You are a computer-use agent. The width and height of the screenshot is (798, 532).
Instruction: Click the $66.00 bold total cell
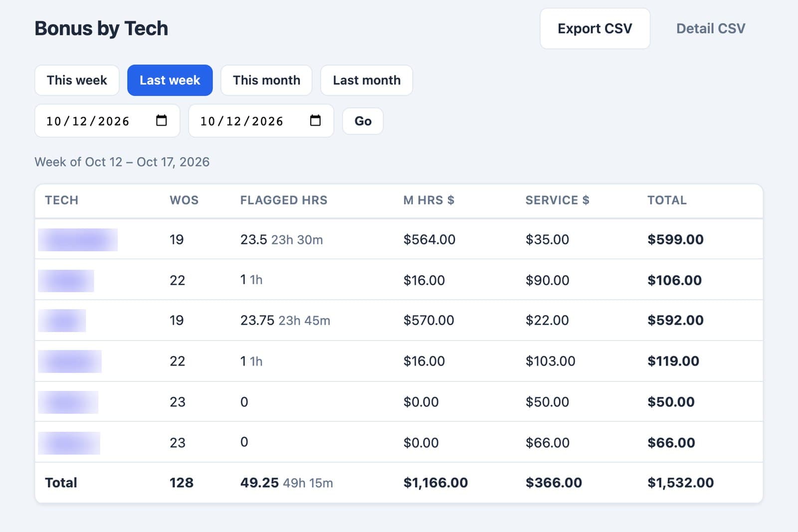(671, 443)
